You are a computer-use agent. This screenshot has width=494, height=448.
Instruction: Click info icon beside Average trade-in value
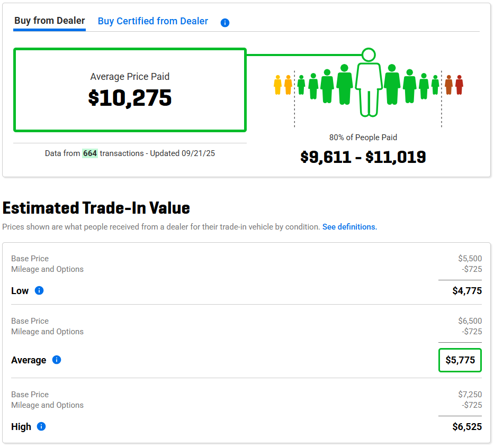click(57, 360)
